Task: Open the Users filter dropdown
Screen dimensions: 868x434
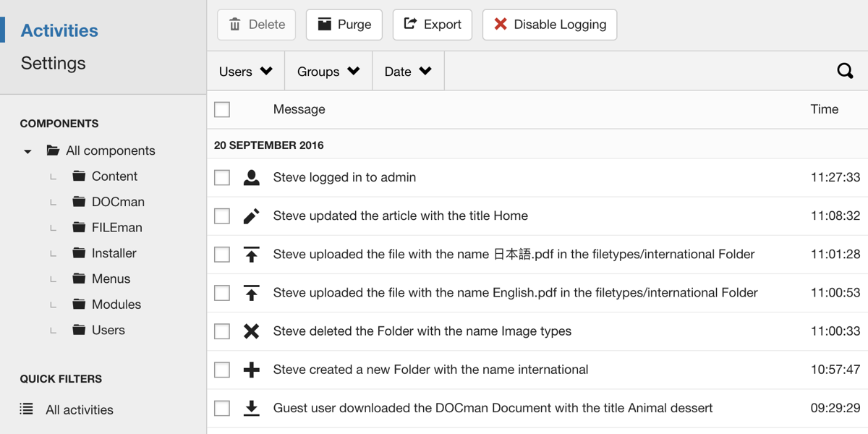Action: [x=245, y=71]
